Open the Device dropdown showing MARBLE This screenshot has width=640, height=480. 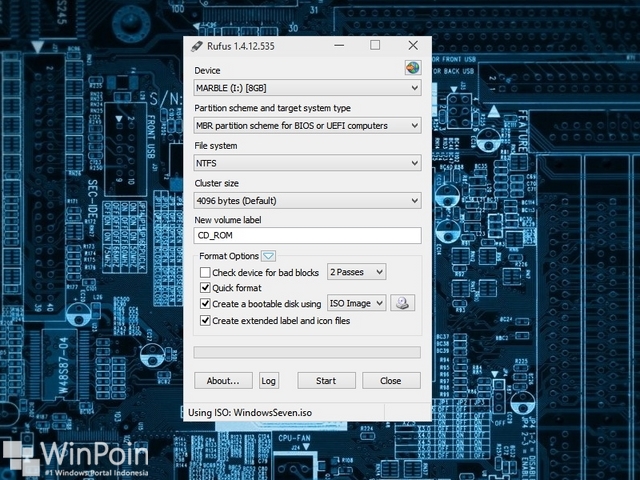click(307, 88)
